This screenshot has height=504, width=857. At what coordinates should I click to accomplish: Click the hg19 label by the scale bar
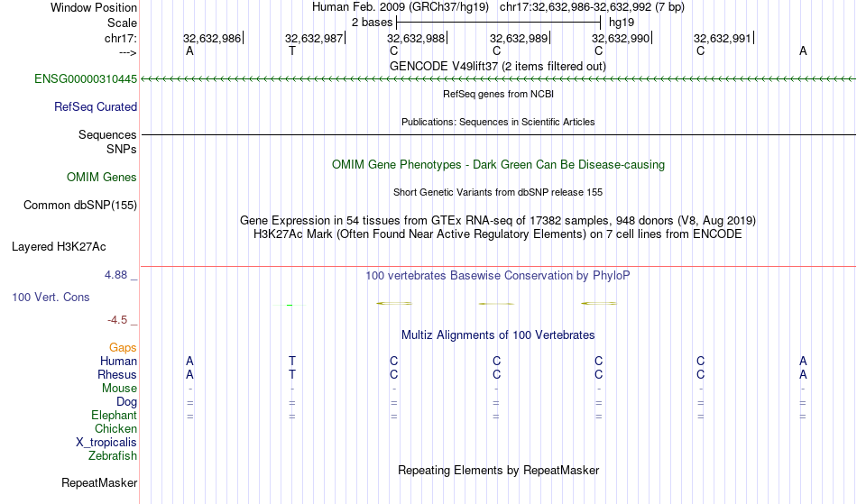pyautogui.click(x=622, y=23)
